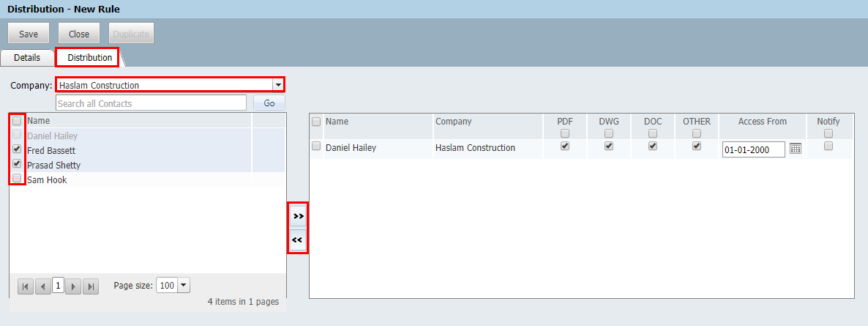Expand the Company dropdown arrow

click(278, 85)
